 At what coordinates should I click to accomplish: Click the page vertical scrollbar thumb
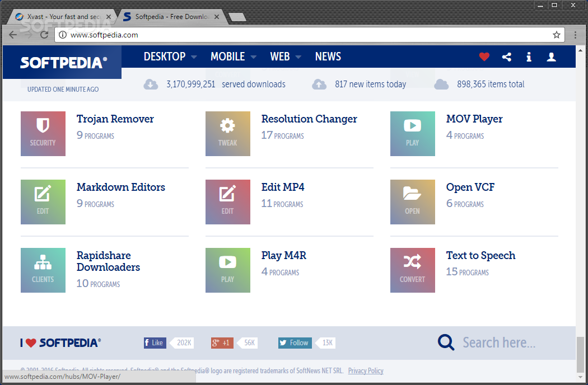(580, 354)
